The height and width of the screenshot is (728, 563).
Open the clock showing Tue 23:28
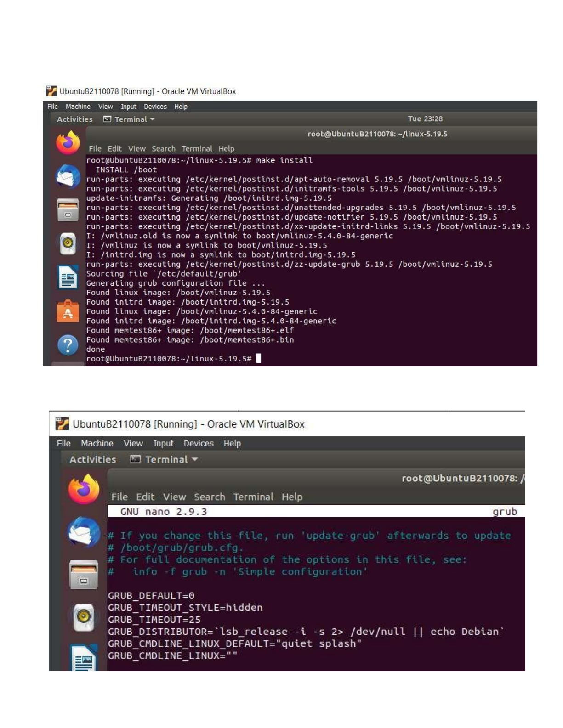[x=425, y=119]
